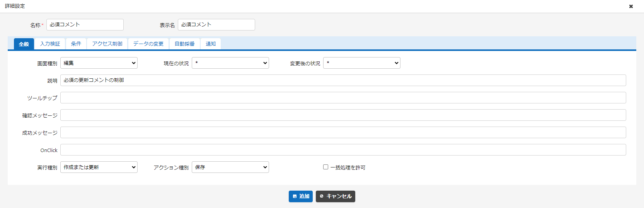
Task: Click the 成功メッセージ input field
Action: [x=343, y=132]
